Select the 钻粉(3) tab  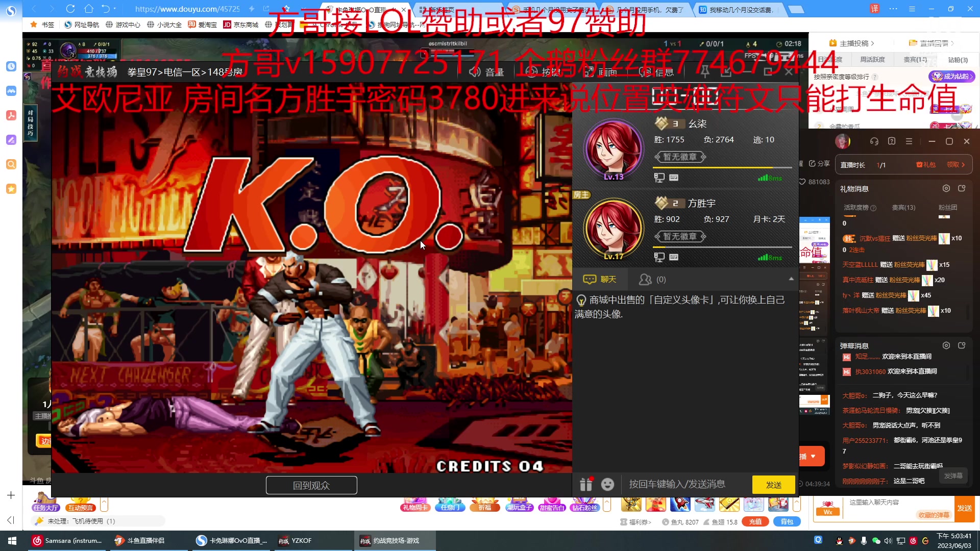pyautogui.click(x=958, y=60)
